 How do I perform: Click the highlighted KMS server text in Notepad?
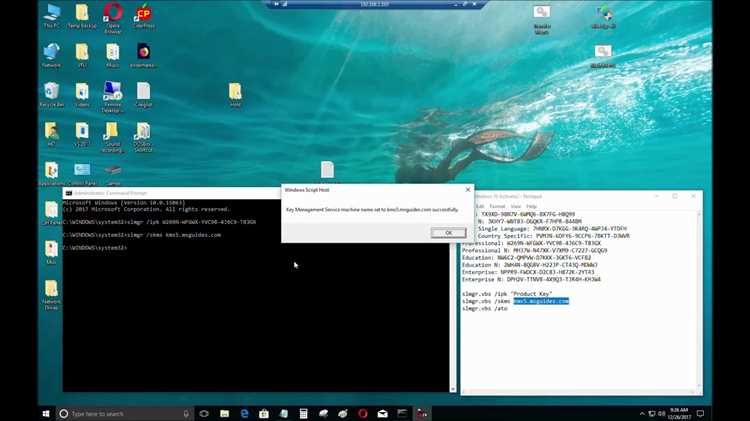pos(541,301)
